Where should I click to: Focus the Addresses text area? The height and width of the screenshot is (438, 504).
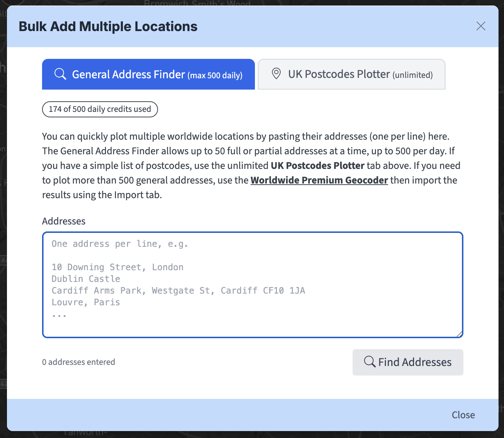pos(252,284)
